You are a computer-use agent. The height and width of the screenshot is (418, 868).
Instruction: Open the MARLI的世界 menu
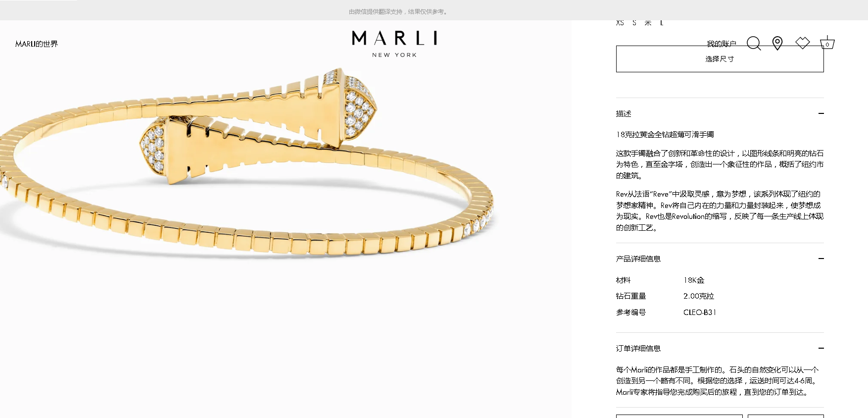pyautogui.click(x=37, y=44)
